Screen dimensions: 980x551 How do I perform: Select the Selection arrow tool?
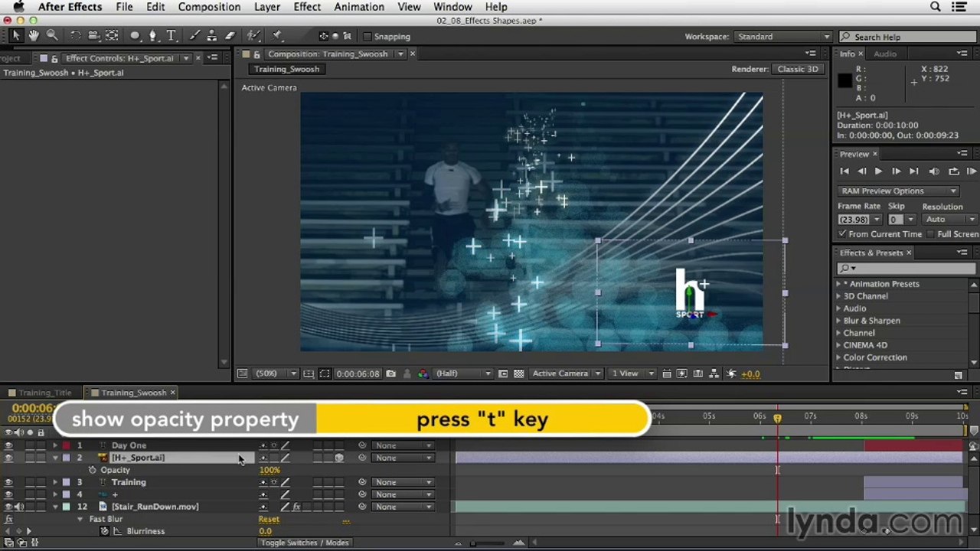[x=16, y=36]
